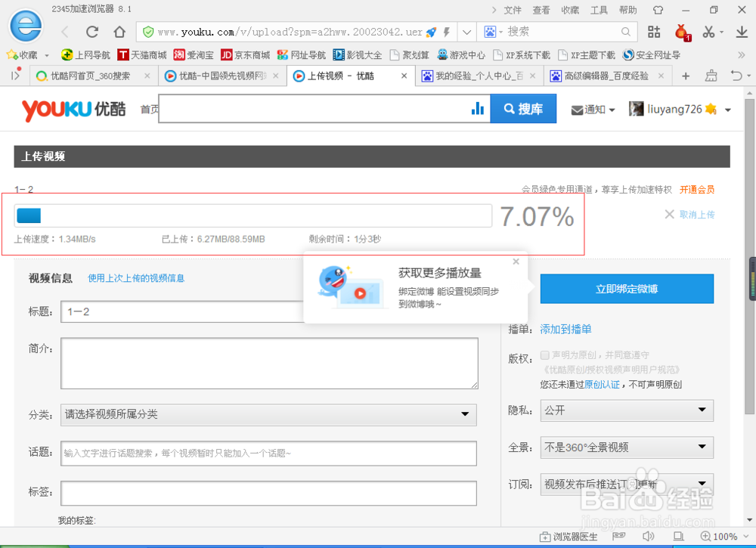Click the 标签 tags input field
Viewport: 756px width, 548px height.
coord(268,493)
